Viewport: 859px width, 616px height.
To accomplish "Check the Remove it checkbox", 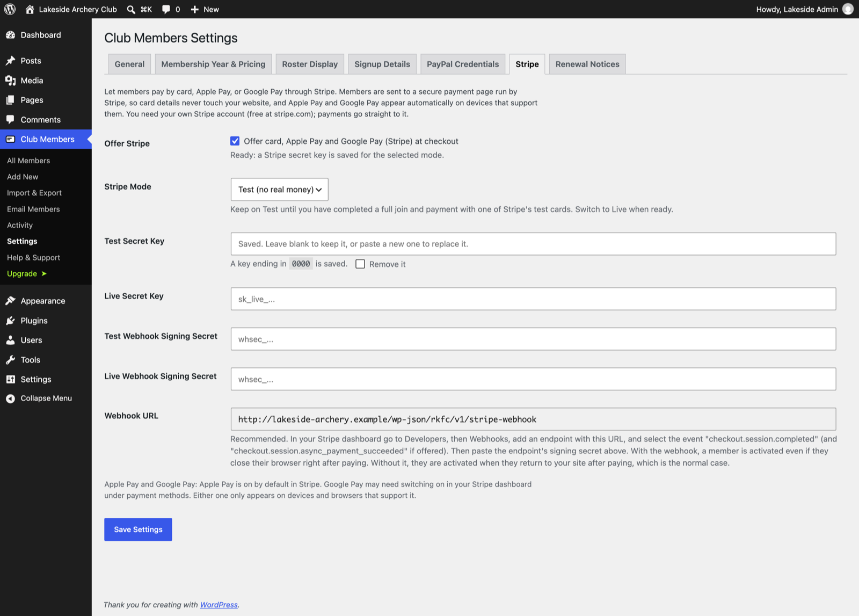I will pyautogui.click(x=360, y=264).
